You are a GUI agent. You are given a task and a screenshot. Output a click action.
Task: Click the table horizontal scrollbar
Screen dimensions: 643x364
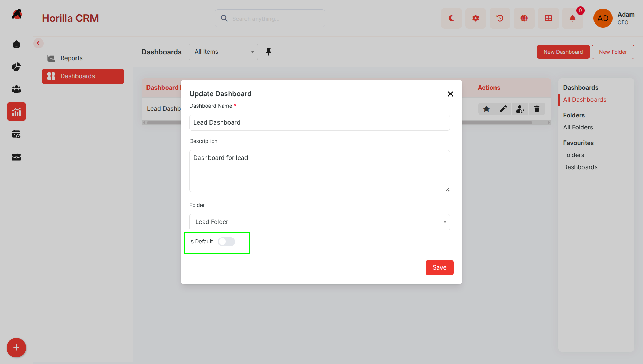346,122
